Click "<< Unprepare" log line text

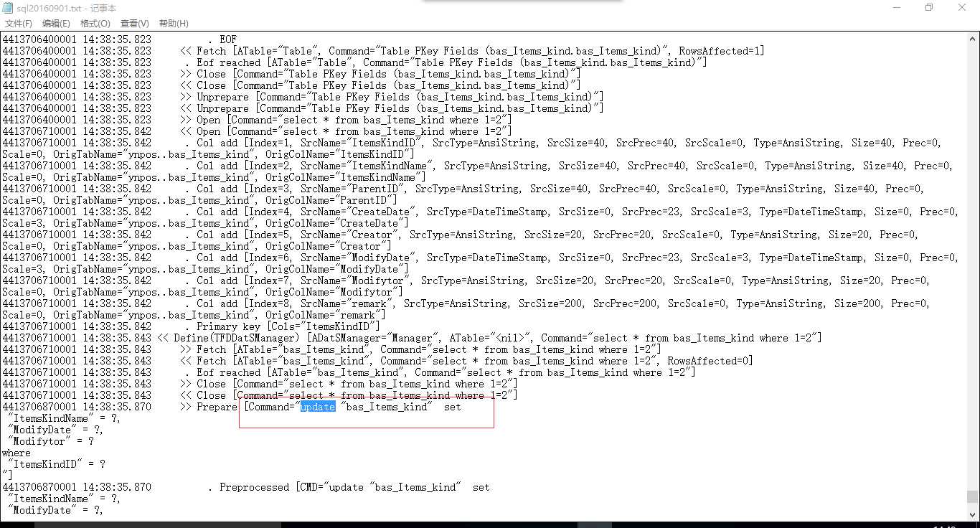392,108
